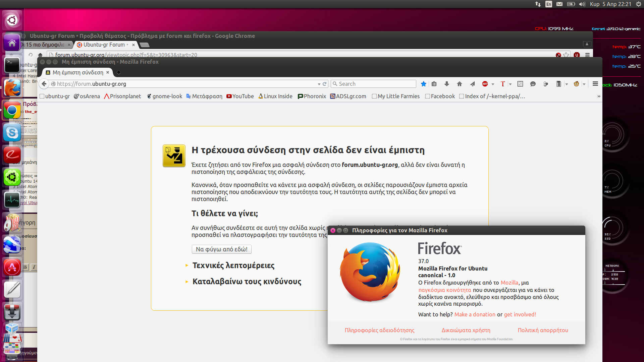Open the Firefox hamburger menu
The width and height of the screenshot is (644, 362).
595,84
